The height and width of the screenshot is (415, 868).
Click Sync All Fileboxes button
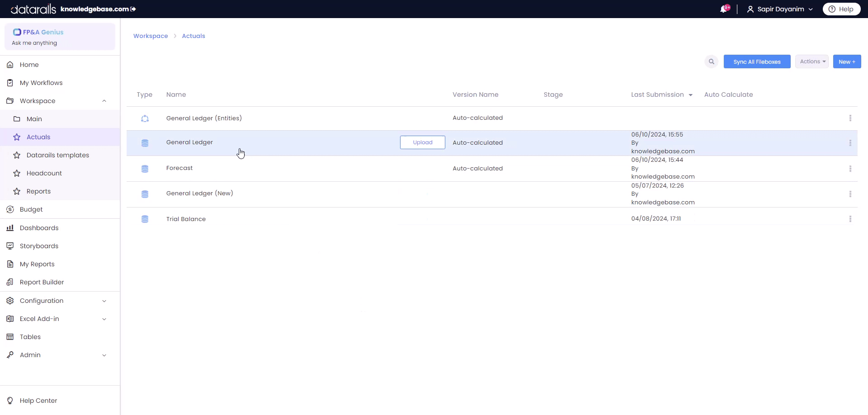(x=757, y=61)
